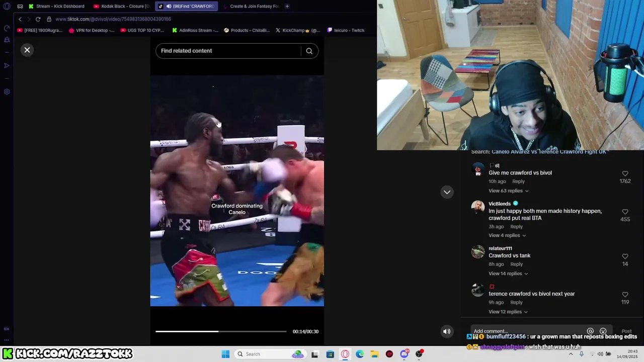Click the search magnifier in Find related content
The width and height of the screenshot is (644, 362).
tap(309, 51)
